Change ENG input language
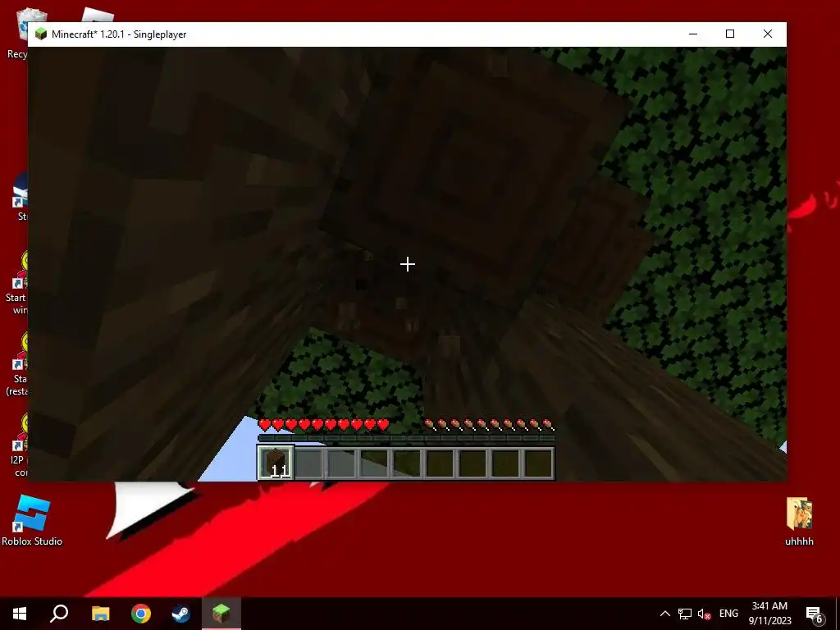840x630 pixels. [x=728, y=614]
